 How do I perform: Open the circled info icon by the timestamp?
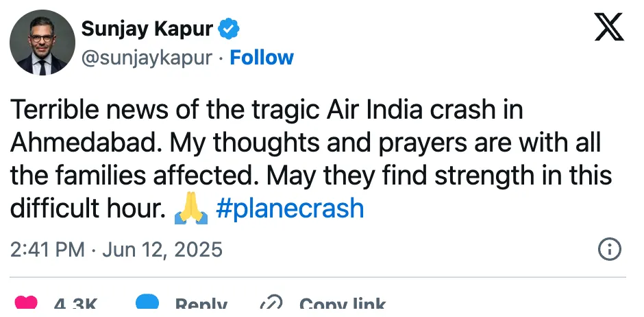click(x=610, y=249)
